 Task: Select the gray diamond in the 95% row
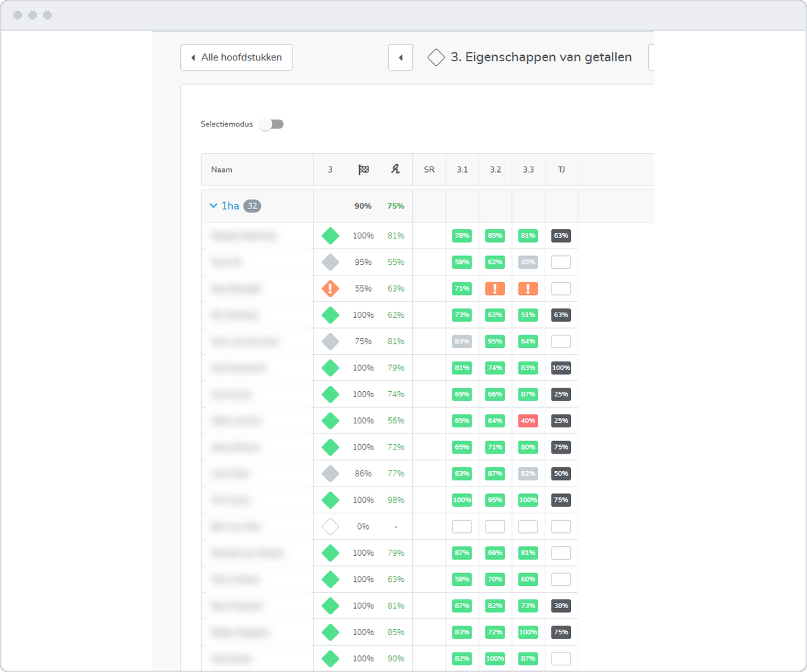[x=330, y=262]
